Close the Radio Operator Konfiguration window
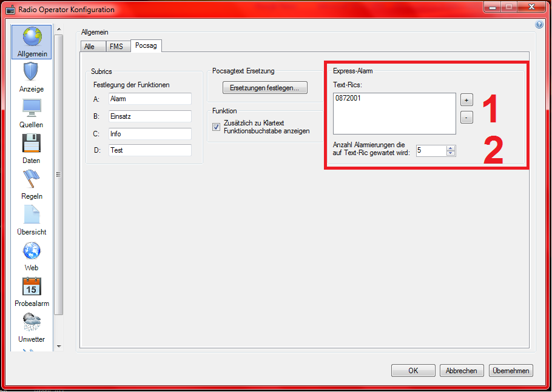 (532, 7)
